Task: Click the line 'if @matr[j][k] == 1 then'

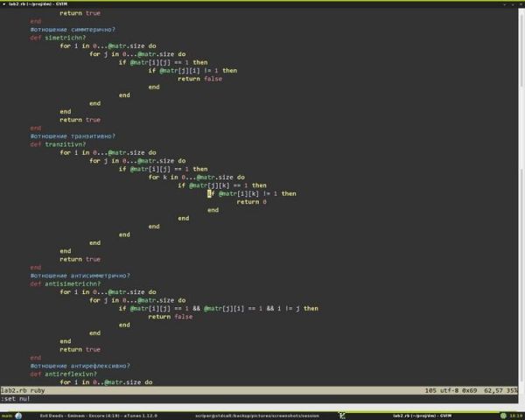Action: tap(222, 185)
